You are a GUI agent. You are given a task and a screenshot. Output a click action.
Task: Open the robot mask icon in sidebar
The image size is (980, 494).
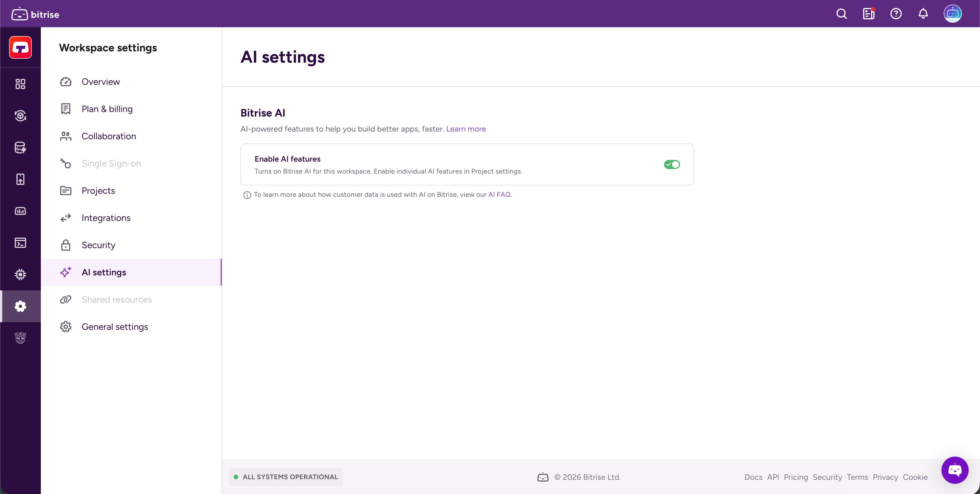pos(20,338)
